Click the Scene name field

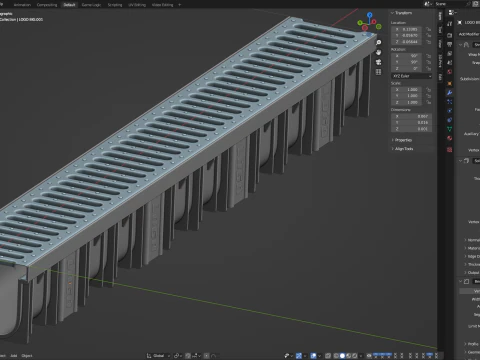pyautogui.click(x=451, y=4)
